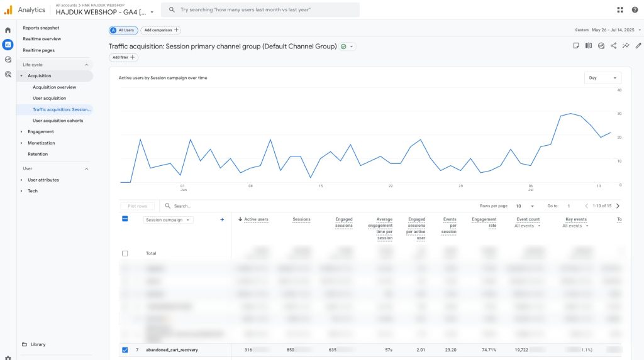Click the Share this report icon
Screen dimensions: 644x360
point(613,46)
